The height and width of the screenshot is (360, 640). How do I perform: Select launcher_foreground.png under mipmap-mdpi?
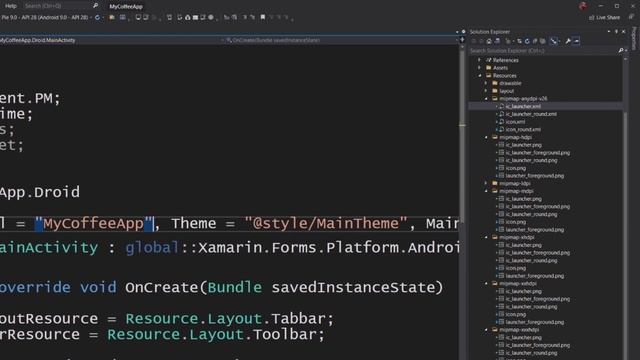pyautogui.click(x=534, y=230)
